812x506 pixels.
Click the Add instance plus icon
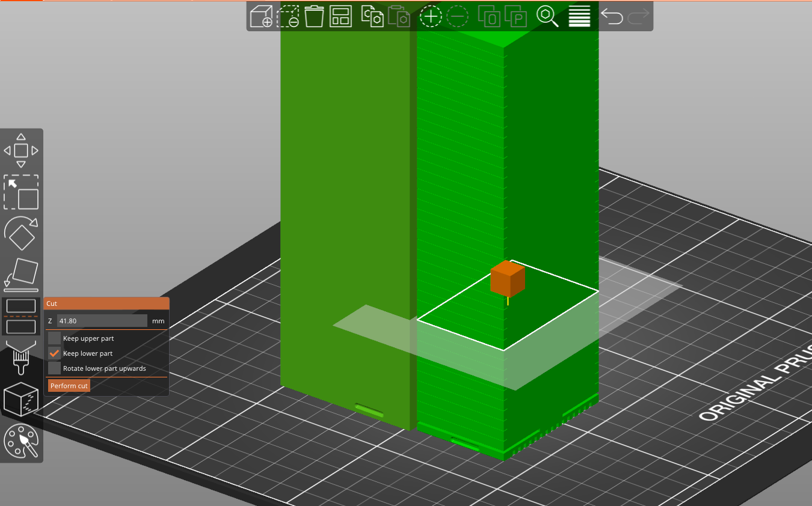(431, 16)
